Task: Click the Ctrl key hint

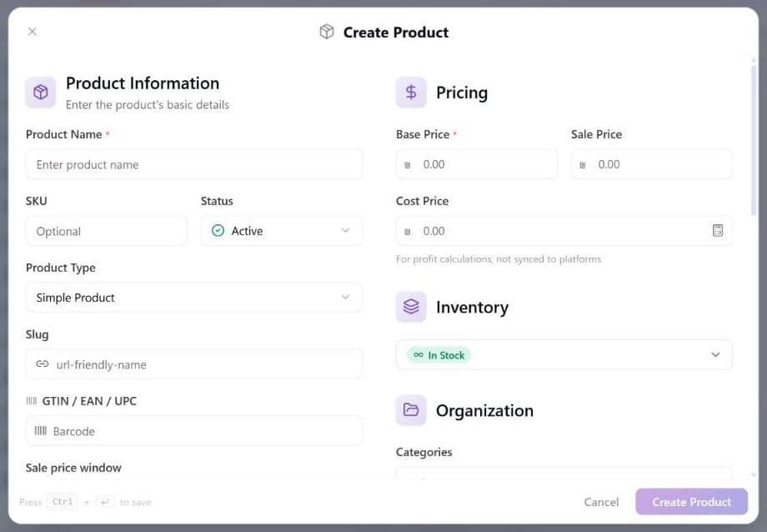Action: coord(63,502)
